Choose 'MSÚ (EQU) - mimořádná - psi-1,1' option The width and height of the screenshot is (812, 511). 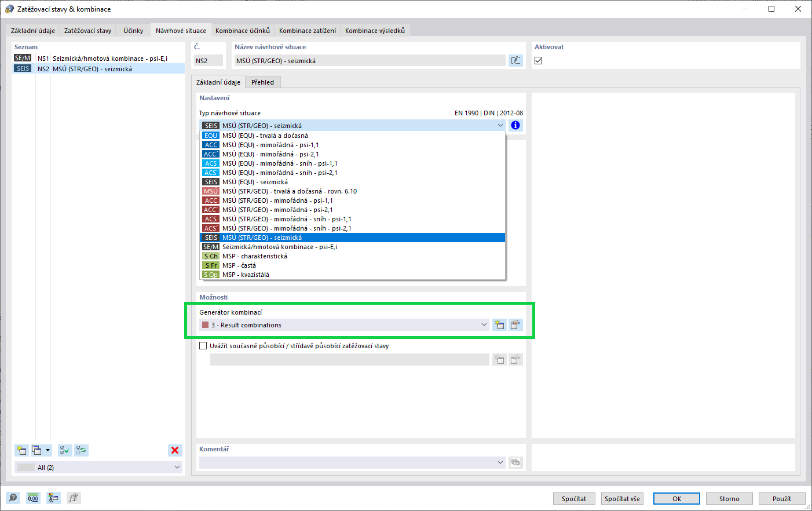point(353,145)
